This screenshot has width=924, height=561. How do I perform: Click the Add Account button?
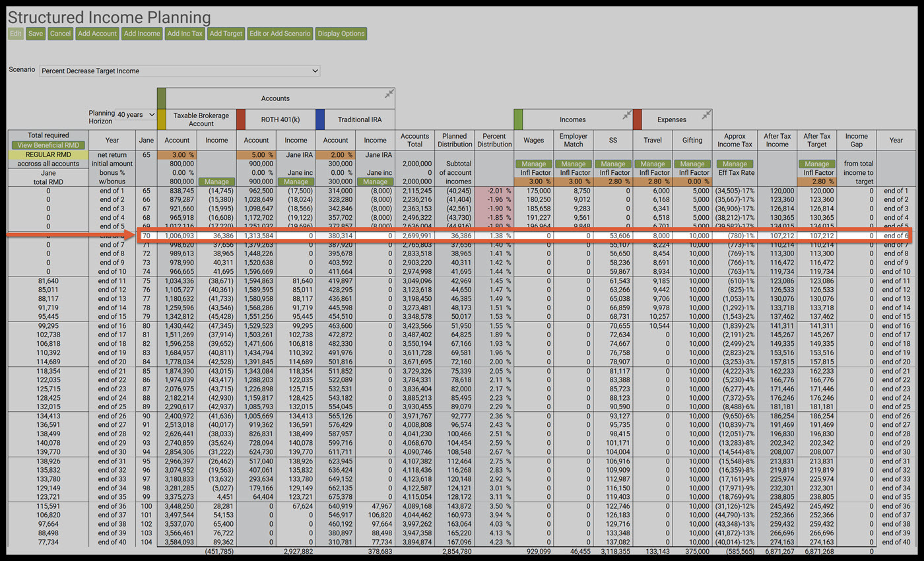click(x=97, y=34)
